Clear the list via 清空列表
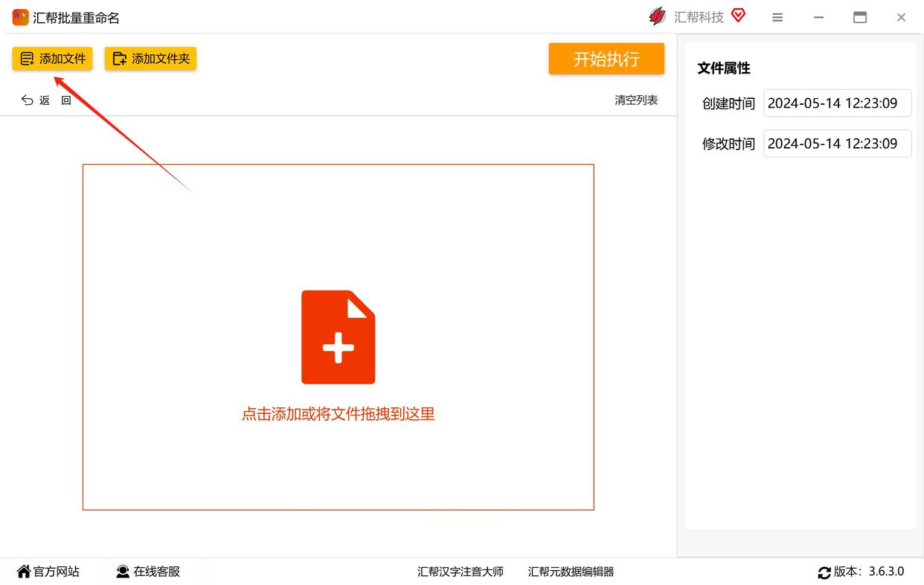The width and height of the screenshot is (924, 585). point(636,100)
